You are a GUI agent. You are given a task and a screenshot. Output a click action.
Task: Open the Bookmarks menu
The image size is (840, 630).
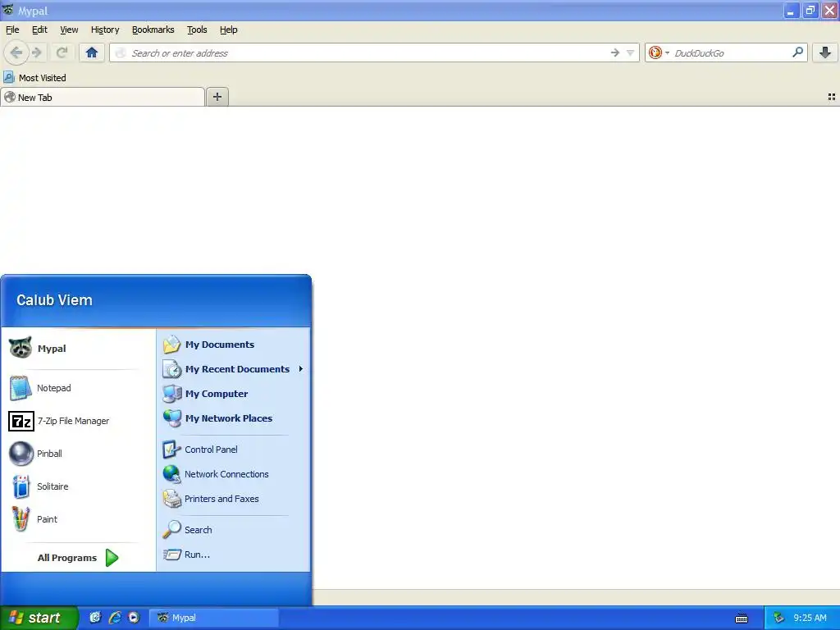point(153,30)
